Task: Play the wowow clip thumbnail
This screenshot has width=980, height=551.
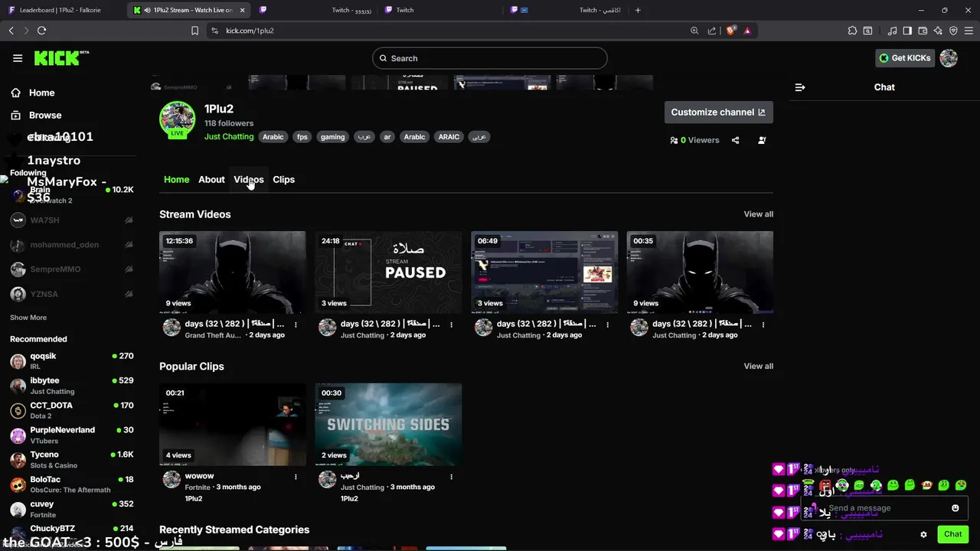Action: point(233,425)
